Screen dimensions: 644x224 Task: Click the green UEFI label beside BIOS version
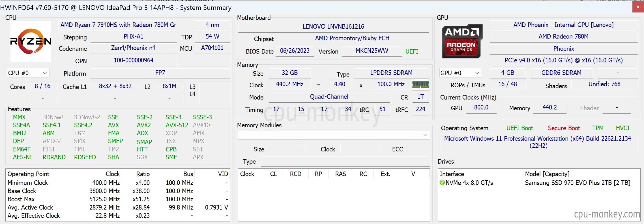coord(412,51)
